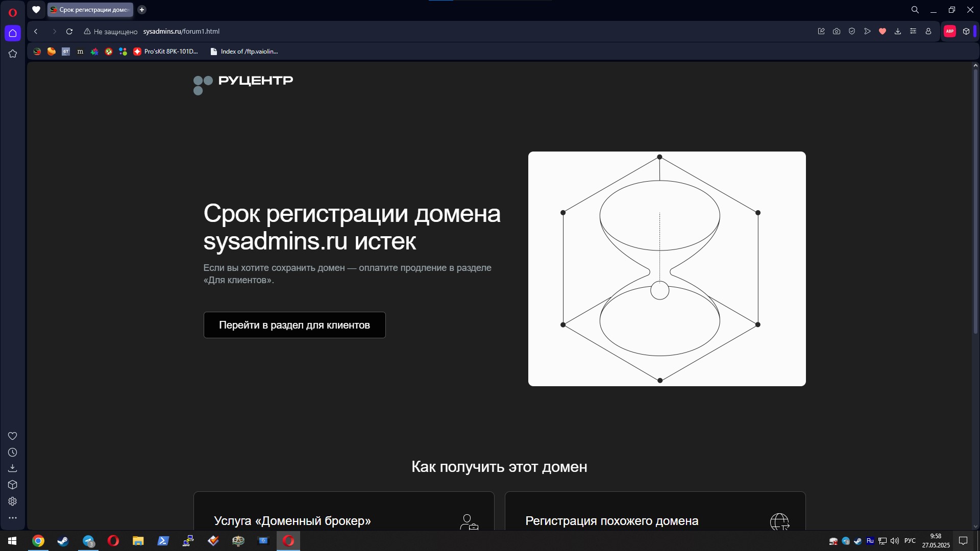Open a new tab with plus button
This screenshot has width=980, height=551.
coord(142,10)
